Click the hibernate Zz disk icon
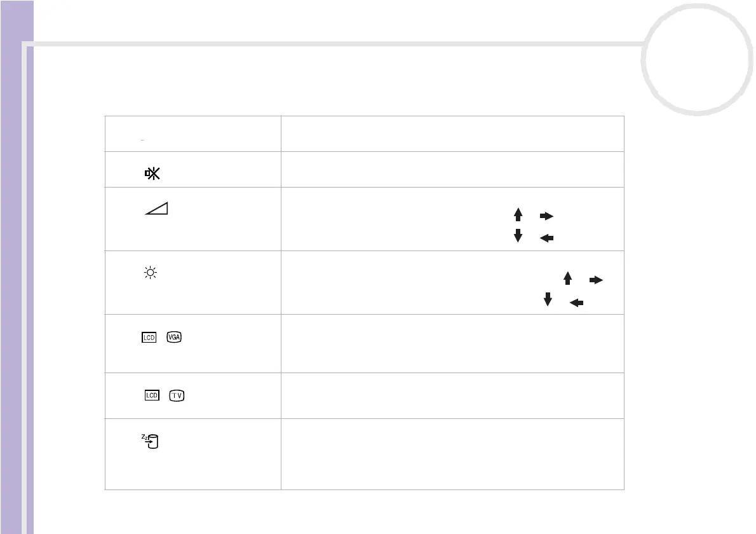Image resolution: width=756 pixels, height=534 pixels. (151, 439)
